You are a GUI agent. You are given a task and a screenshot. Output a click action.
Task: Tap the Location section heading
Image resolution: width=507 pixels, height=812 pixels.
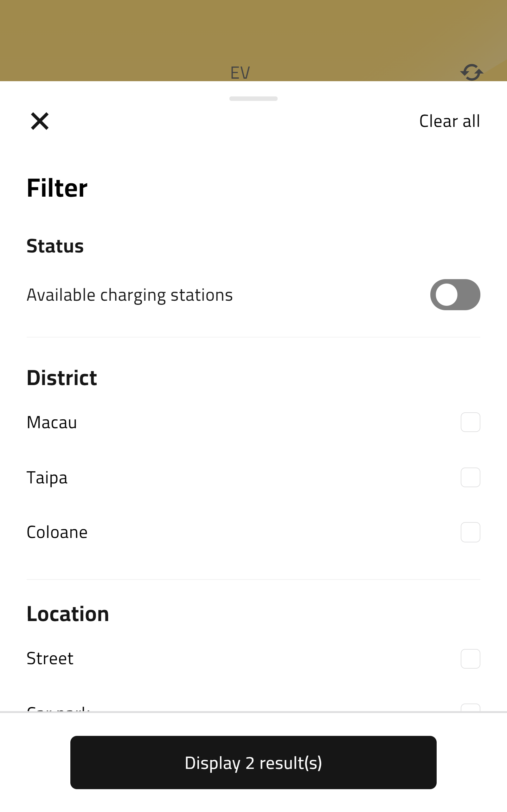68,614
